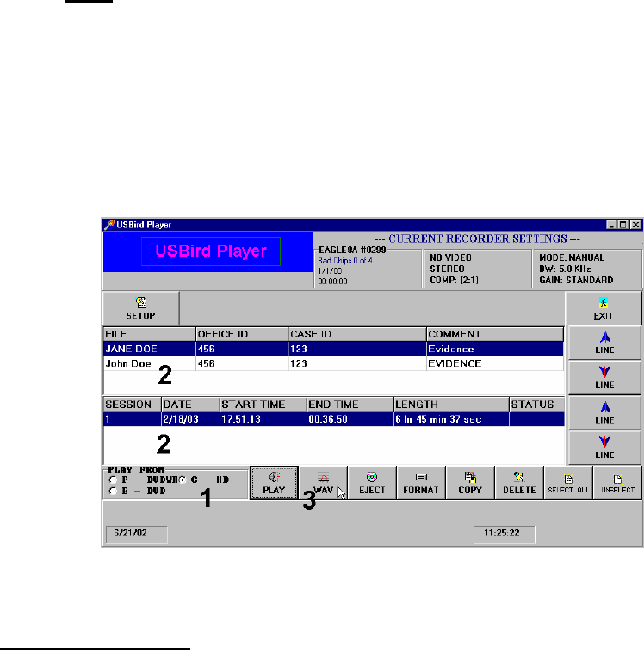
Task: Click SELECT ALL button
Action: (x=568, y=483)
